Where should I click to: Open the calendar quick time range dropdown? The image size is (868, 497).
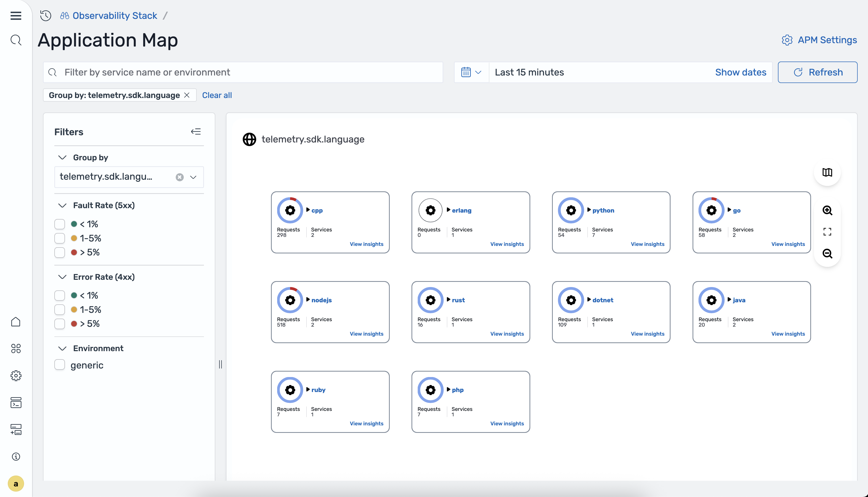tap(471, 72)
